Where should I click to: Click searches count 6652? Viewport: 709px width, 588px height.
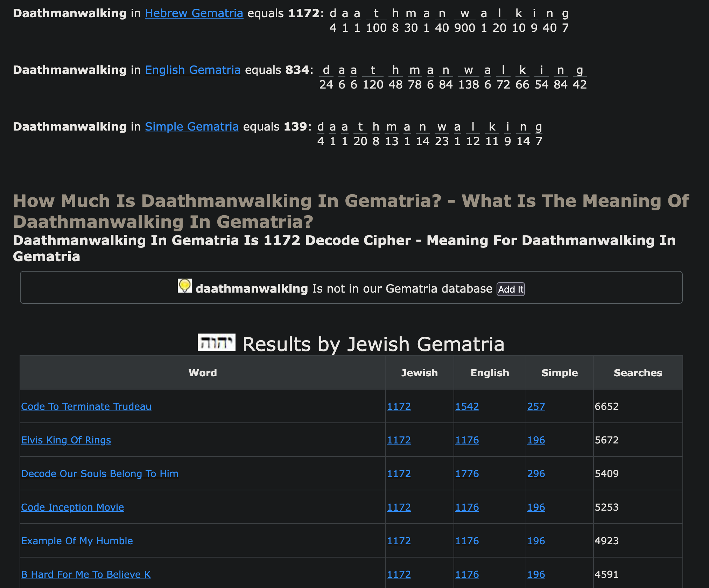coord(606,406)
